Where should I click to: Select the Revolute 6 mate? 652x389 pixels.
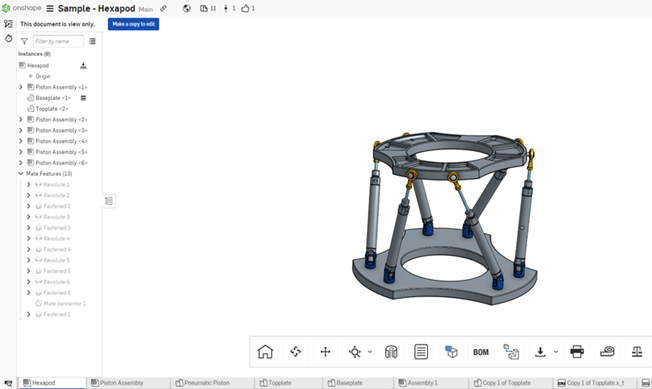[57, 282]
